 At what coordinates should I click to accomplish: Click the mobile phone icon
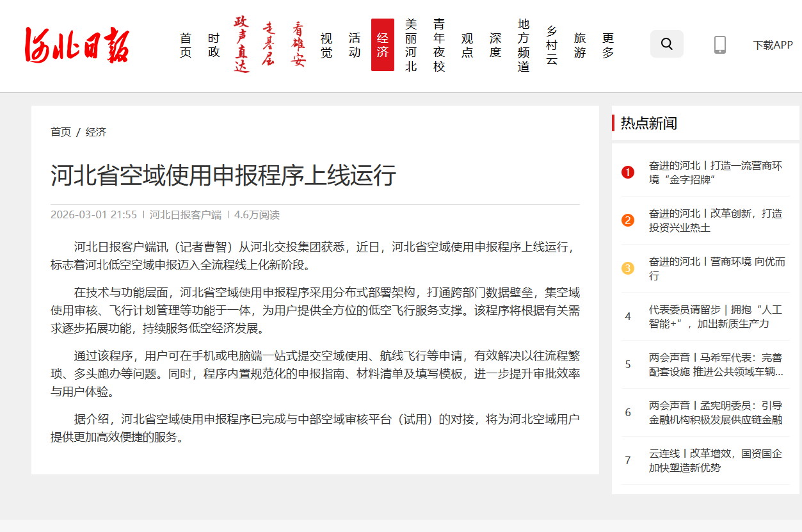click(719, 45)
